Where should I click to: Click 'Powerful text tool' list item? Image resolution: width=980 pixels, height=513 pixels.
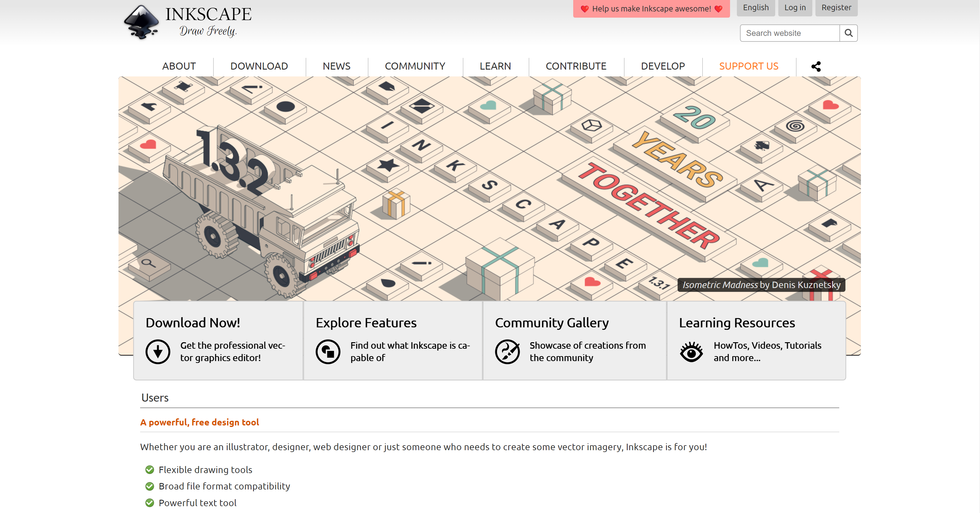[197, 503]
